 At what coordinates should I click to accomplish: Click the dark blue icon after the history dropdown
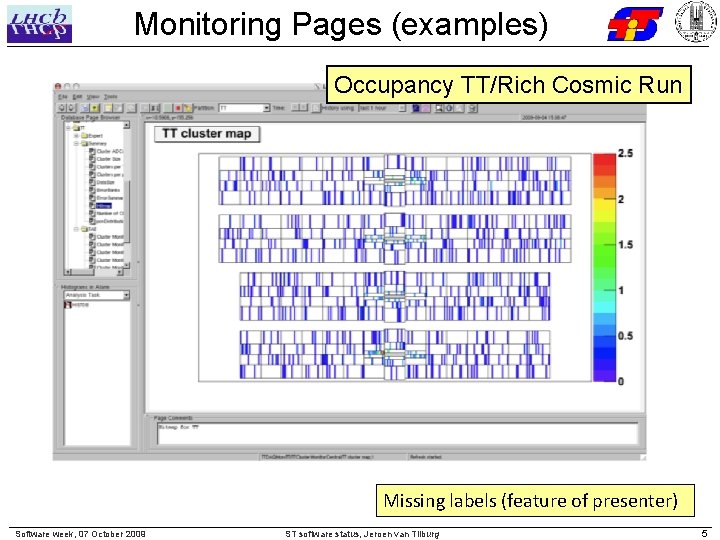pos(416,108)
